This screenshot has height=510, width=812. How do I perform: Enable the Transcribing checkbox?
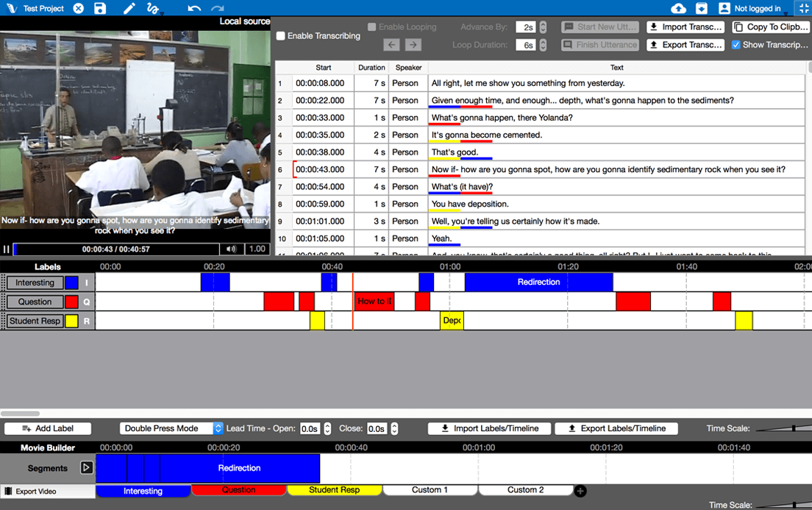click(x=281, y=36)
